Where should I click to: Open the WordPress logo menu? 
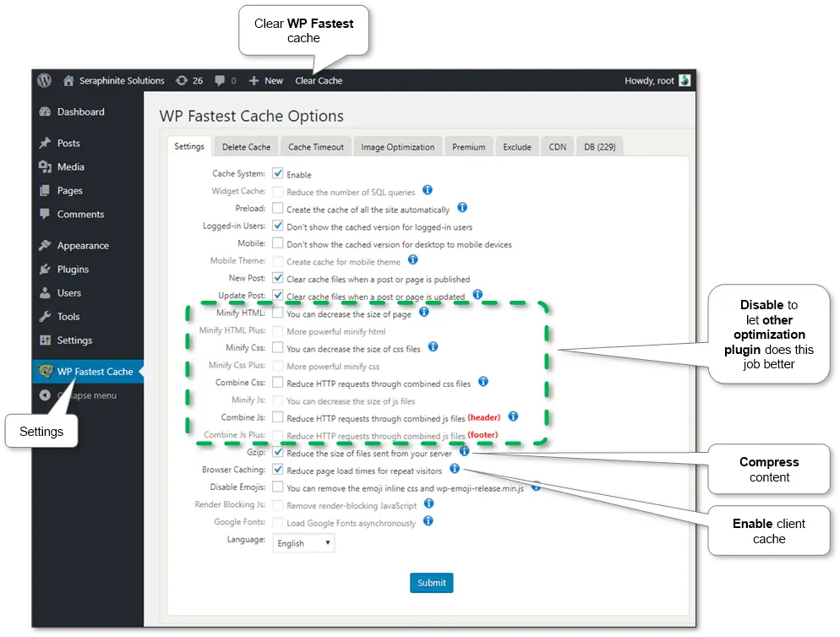coord(45,80)
